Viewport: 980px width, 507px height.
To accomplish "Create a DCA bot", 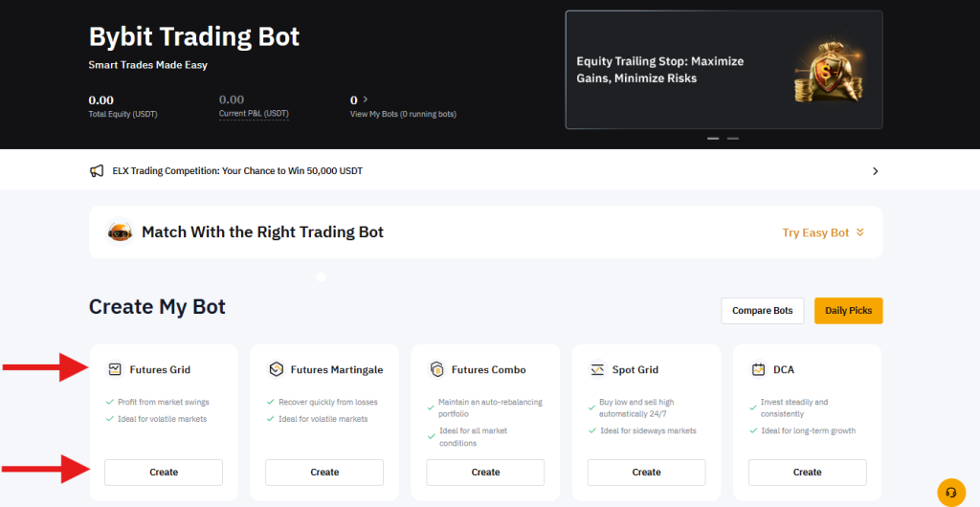I will pos(808,472).
